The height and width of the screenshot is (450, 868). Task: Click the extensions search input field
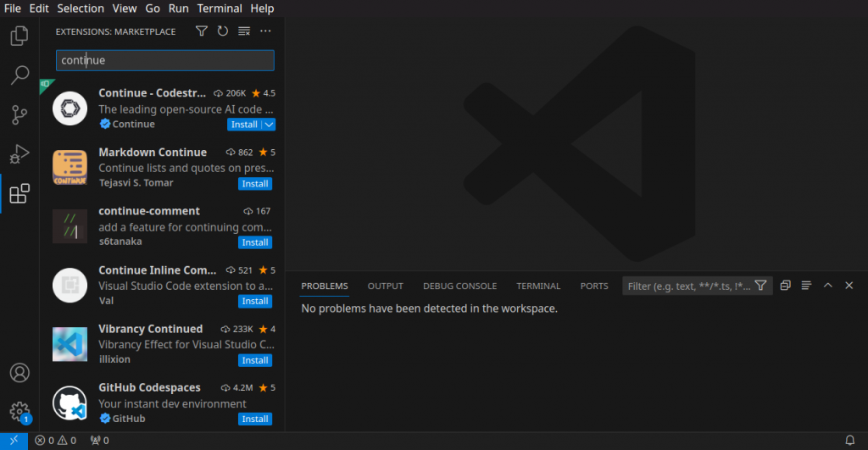coord(164,60)
